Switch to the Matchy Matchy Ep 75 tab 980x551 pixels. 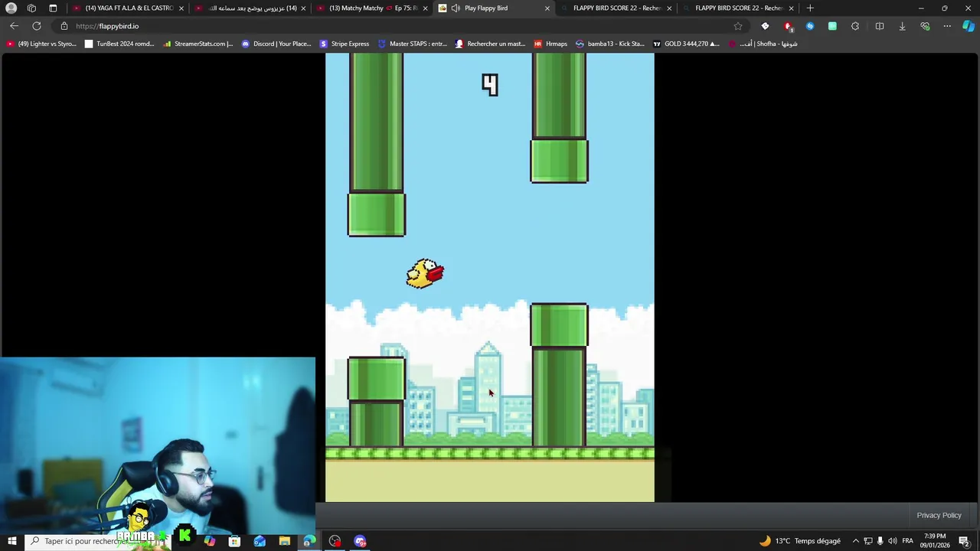[373, 8]
